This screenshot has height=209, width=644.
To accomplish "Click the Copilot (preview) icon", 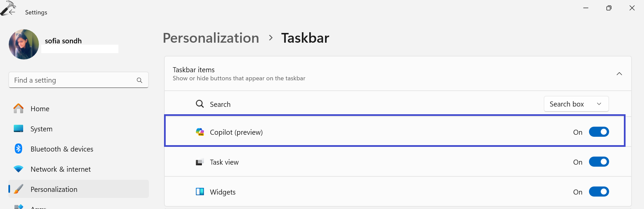I will coord(200,132).
